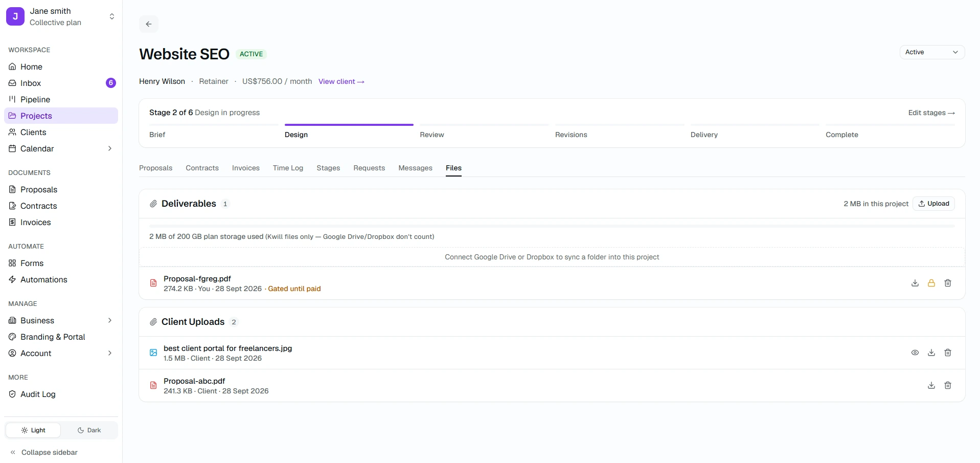This screenshot has height=463, width=980.
Task: Open the Proposals tab
Action: pyautogui.click(x=156, y=168)
